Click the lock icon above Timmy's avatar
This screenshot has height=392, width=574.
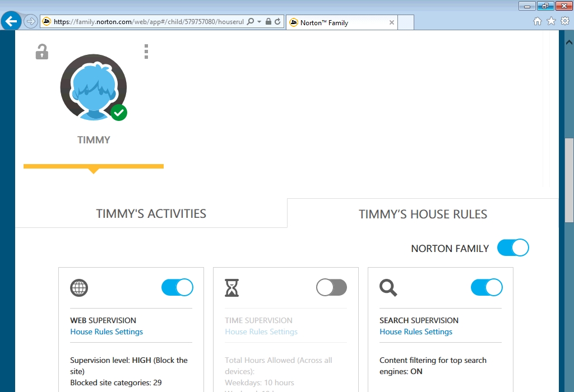[x=41, y=52]
